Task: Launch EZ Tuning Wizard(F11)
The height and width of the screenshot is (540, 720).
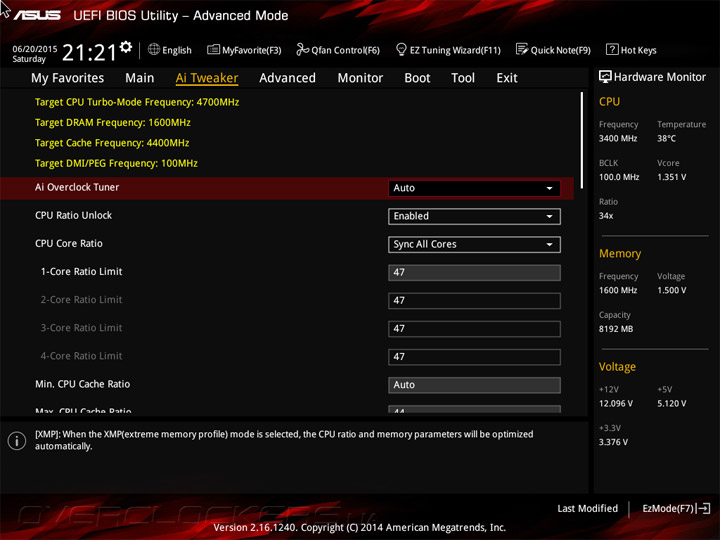Action: (448, 50)
